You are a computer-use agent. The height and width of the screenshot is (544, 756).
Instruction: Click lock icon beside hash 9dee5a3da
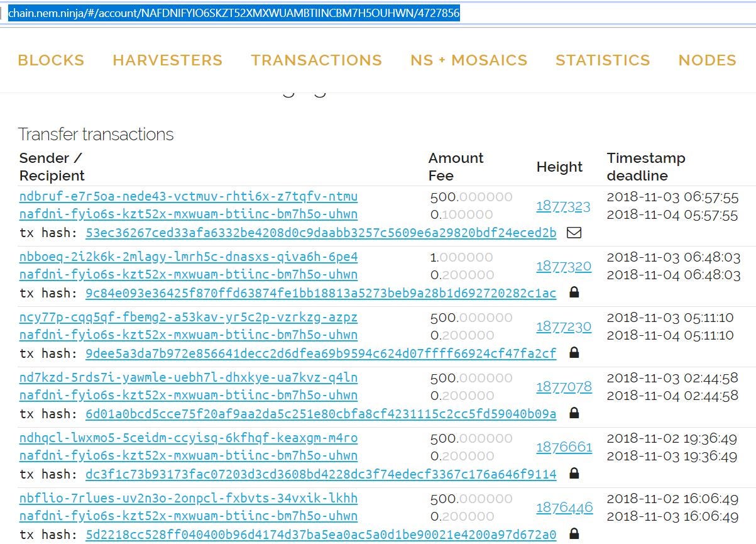click(574, 353)
